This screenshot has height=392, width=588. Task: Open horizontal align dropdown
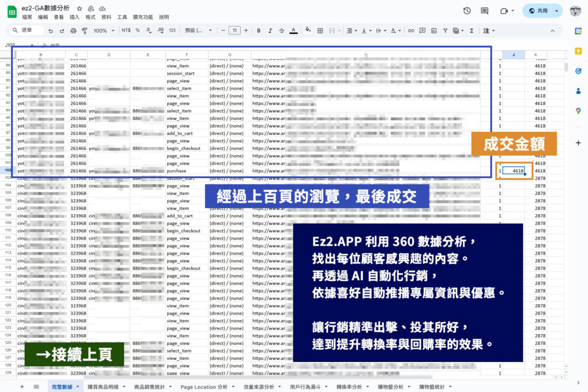pyautogui.click(x=351, y=31)
